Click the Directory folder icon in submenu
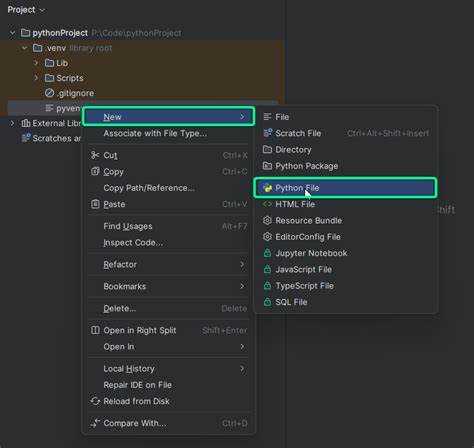 tap(267, 149)
